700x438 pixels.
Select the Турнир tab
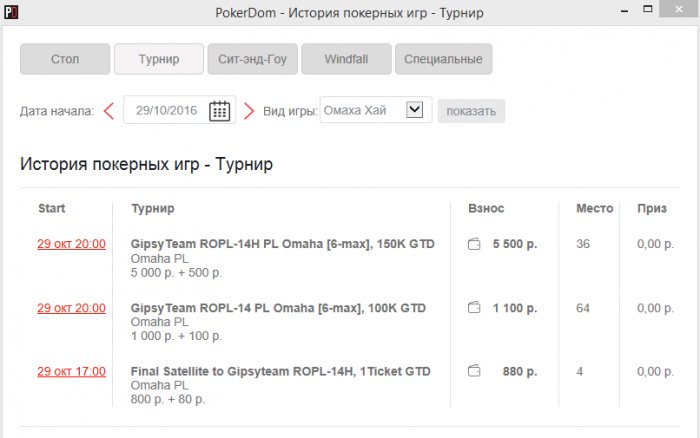(159, 59)
